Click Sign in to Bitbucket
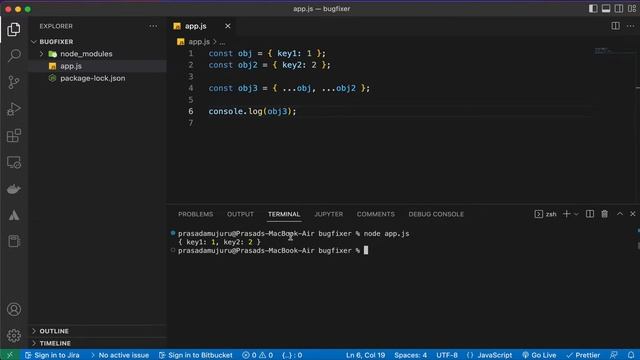The image size is (640, 360). [x=196, y=355]
